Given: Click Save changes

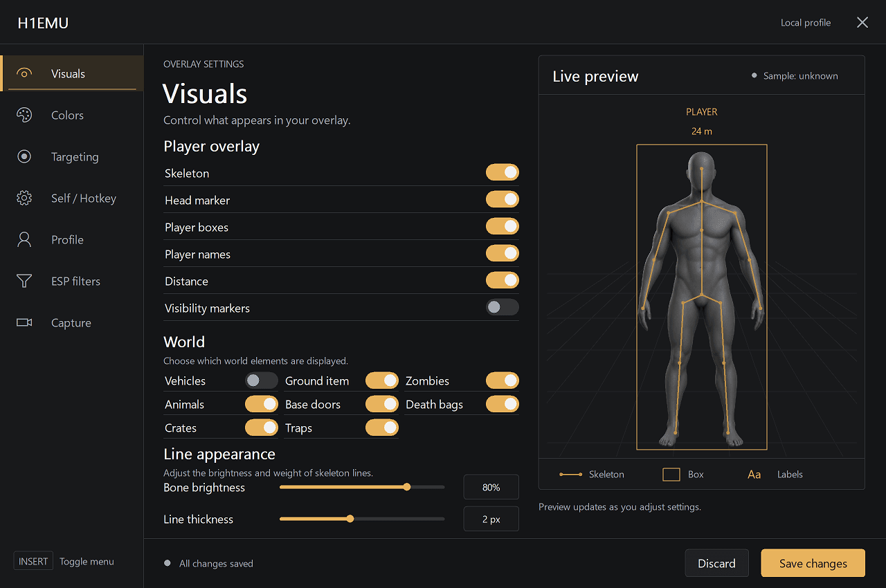Looking at the screenshot, I should pos(813,563).
